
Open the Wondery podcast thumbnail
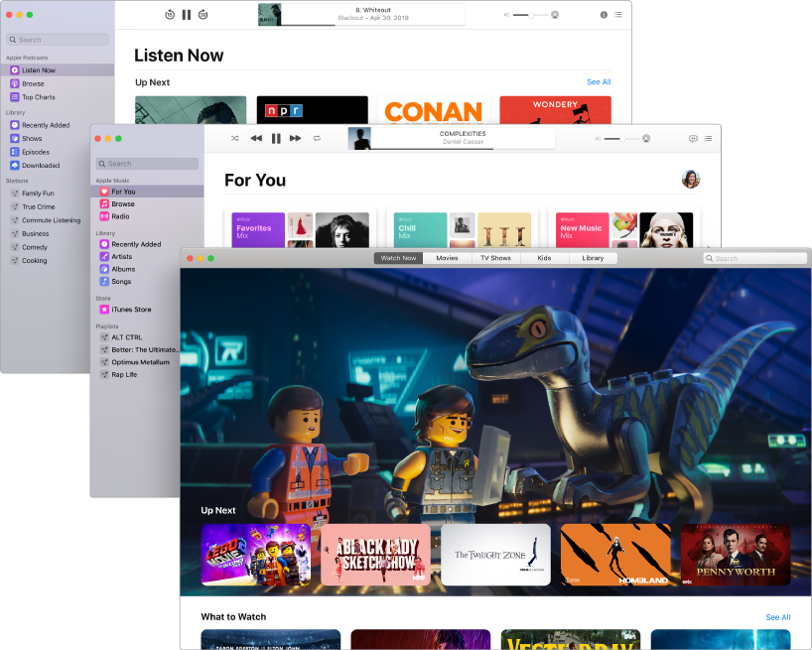[555, 110]
